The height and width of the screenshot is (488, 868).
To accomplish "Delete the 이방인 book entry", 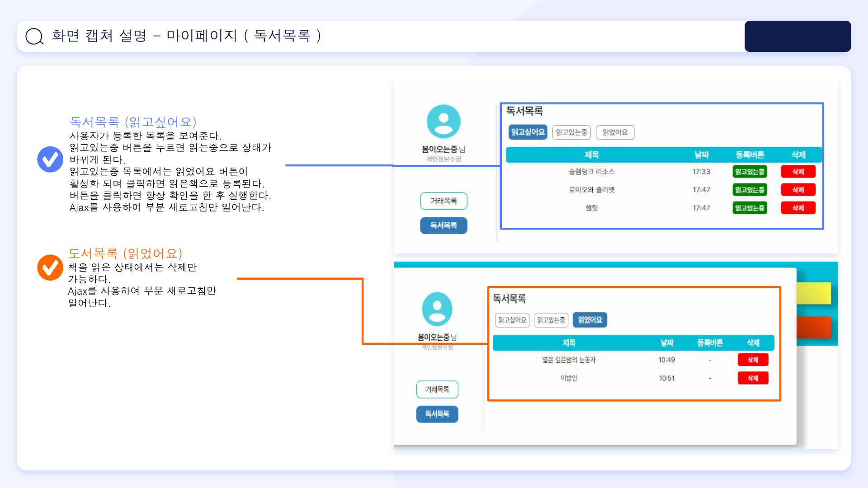I will (753, 378).
